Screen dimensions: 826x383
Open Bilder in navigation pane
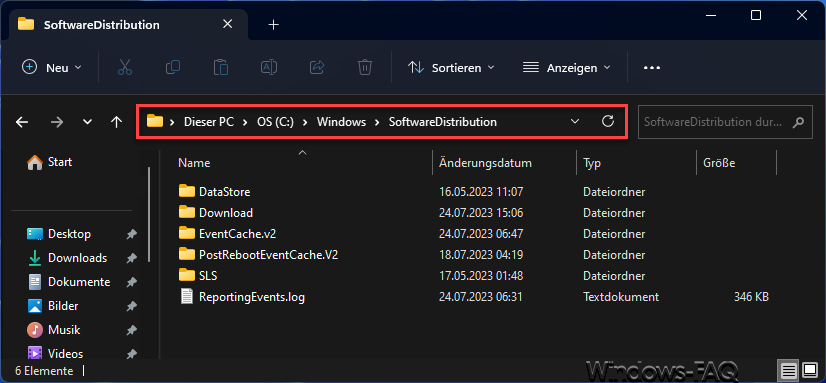point(53,306)
